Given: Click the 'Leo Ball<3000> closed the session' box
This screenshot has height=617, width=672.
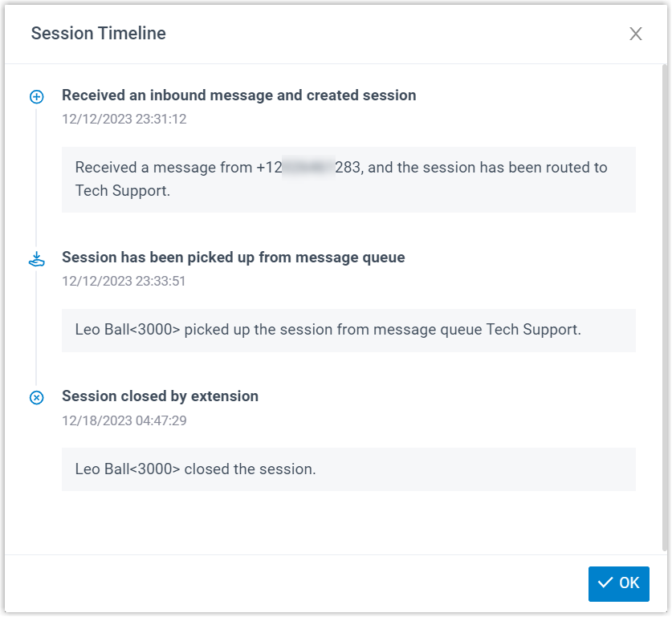Looking at the screenshot, I should pyautogui.click(x=348, y=469).
